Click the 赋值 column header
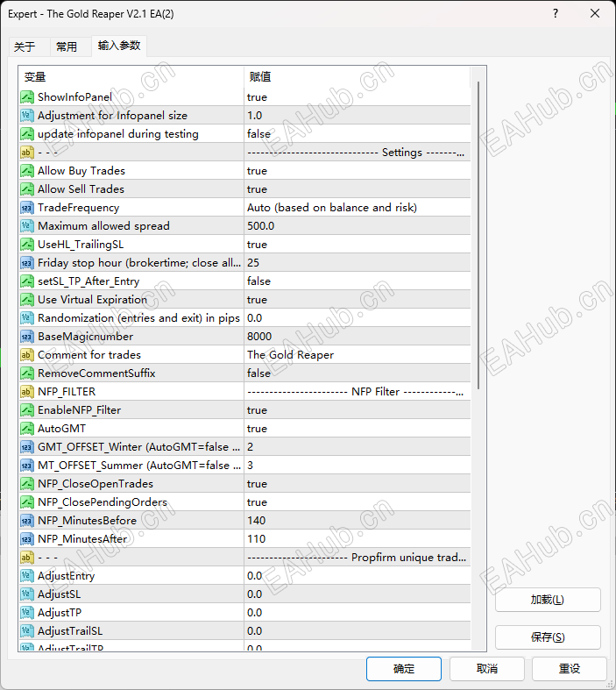 pos(357,77)
